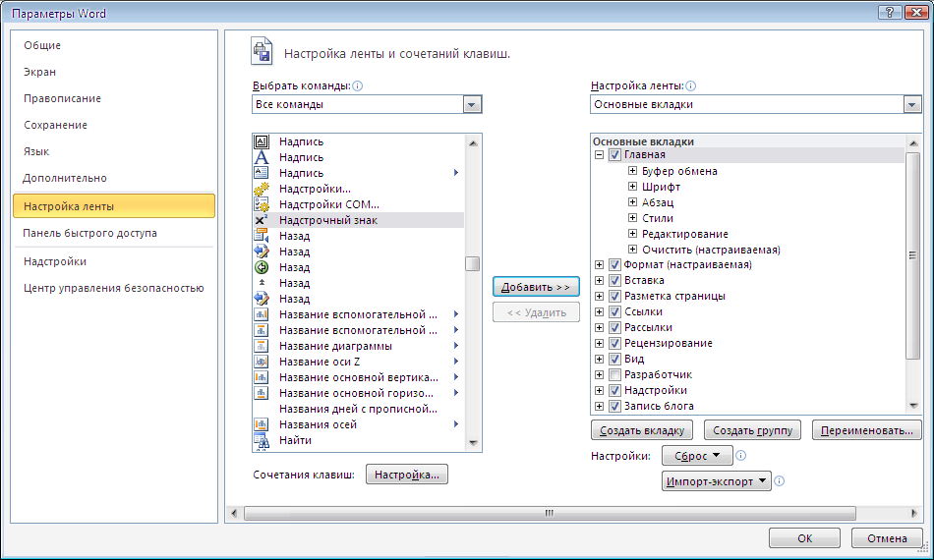
Task: Click the command list scrollbar thumb
Action: click(x=472, y=263)
